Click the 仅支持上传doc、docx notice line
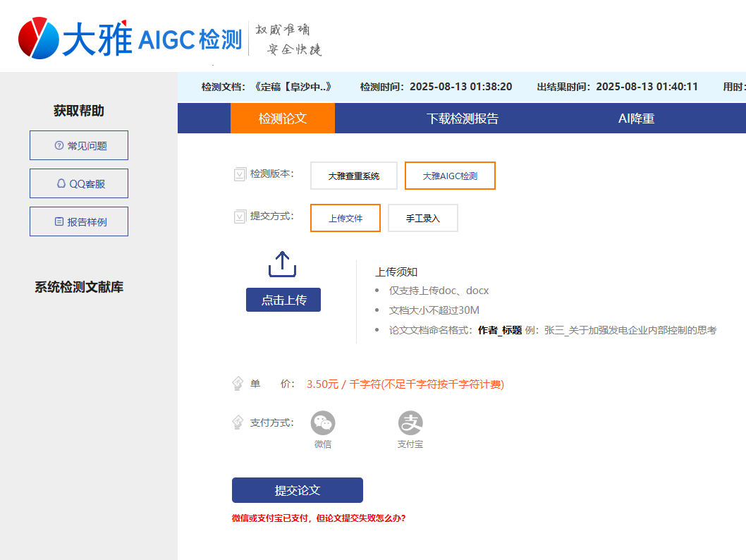Image resolution: width=746 pixels, height=560 pixels. point(439,291)
